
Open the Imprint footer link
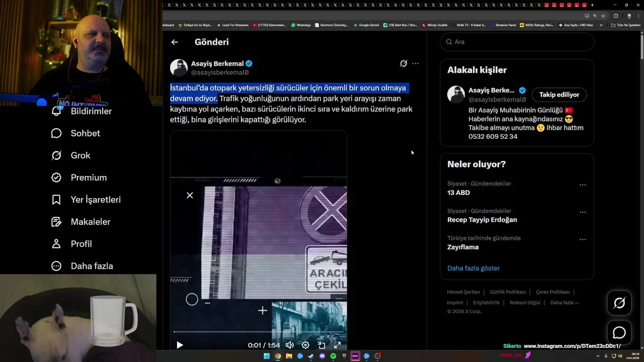[455, 303]
